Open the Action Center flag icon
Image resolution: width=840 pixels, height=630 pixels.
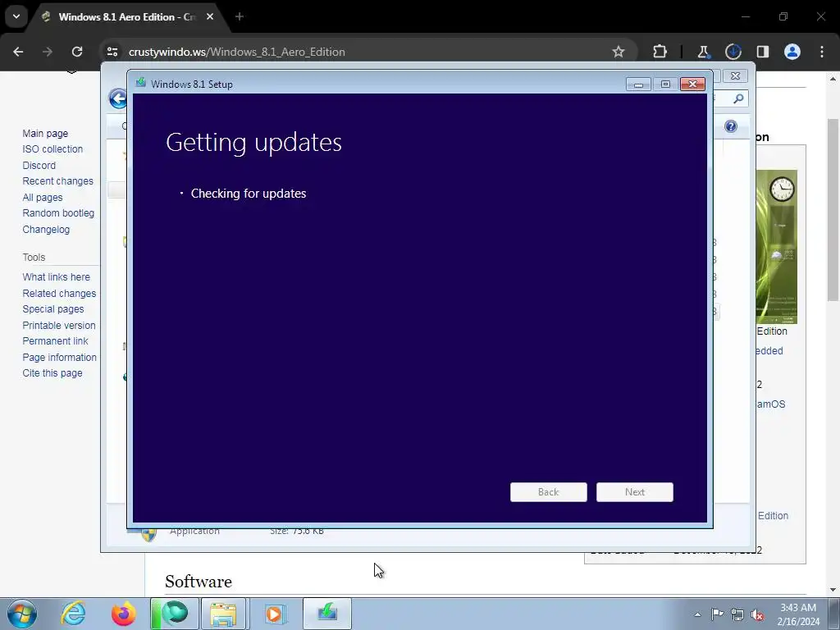(717, 614)
